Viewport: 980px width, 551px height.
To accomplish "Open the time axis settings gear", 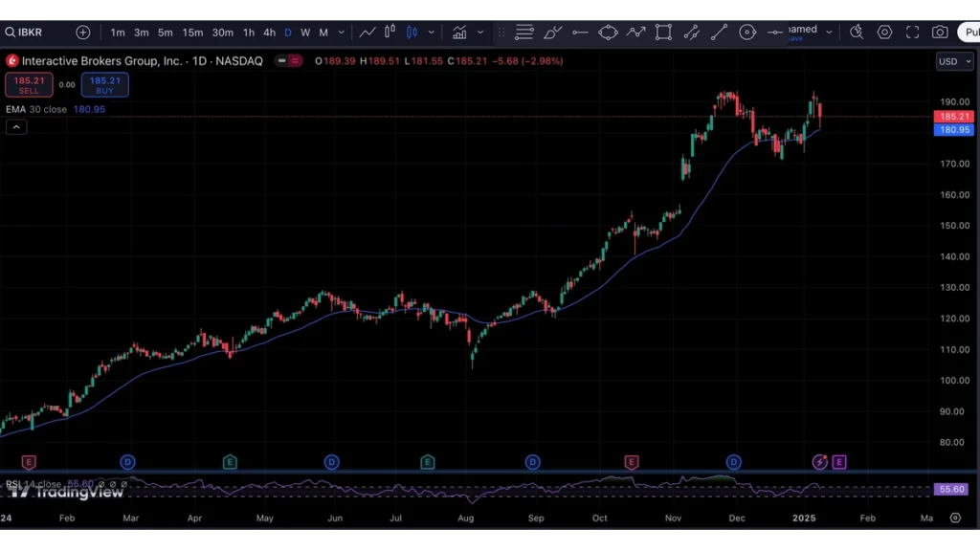I will click(956, 518).
